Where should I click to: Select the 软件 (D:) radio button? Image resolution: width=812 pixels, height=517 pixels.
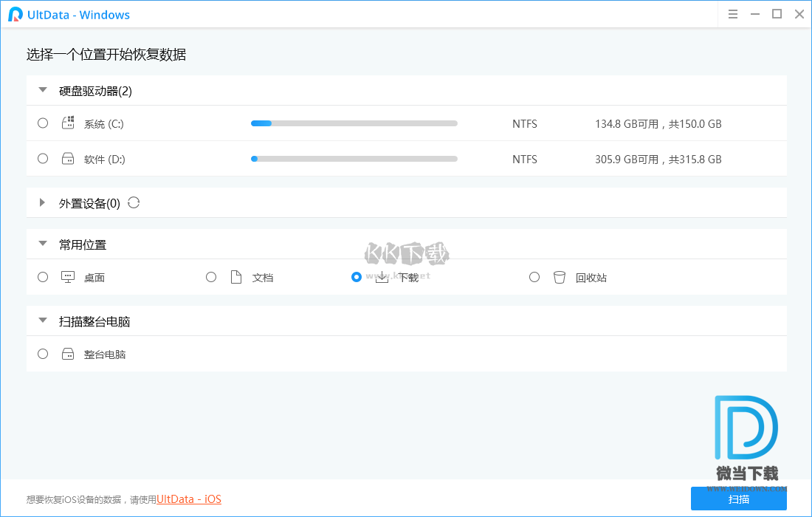point(42,158)
